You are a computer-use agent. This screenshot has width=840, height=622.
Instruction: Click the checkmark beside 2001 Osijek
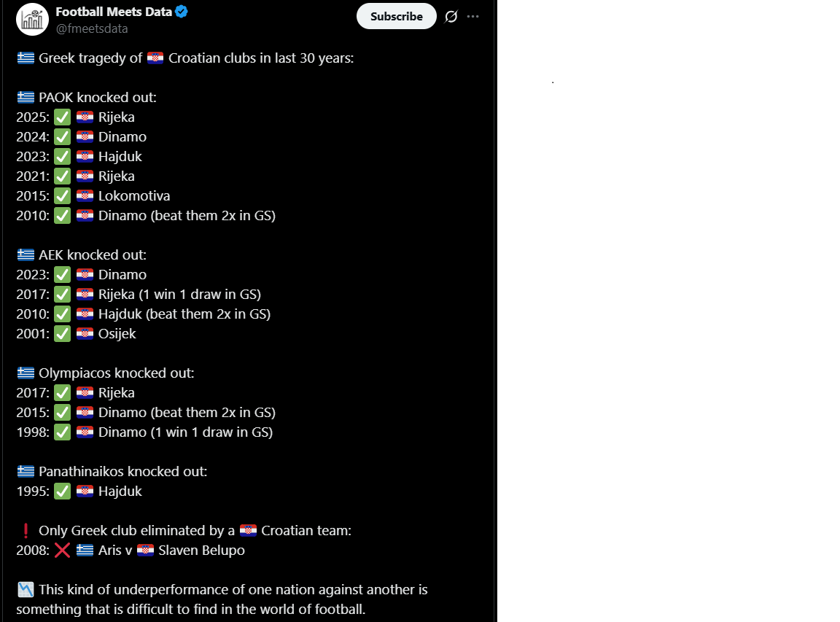point(62,334)
